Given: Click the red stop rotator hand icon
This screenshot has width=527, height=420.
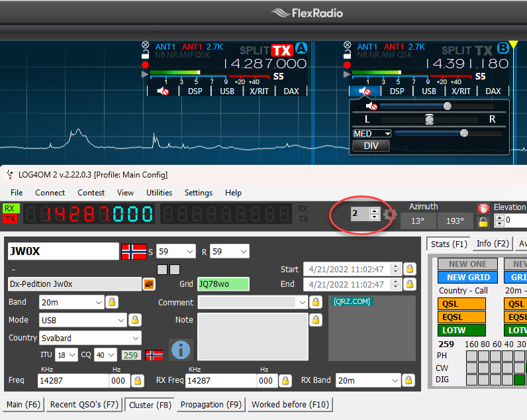Looking at the screenshot, I should (x=483, y=209).
